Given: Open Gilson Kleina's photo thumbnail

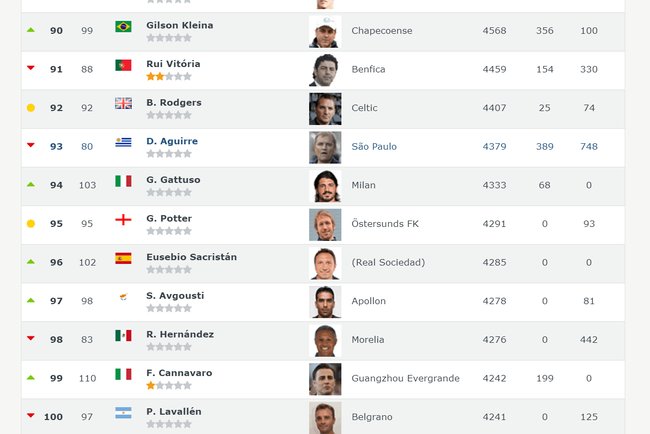Looking at the screenshot, I should tap(325, 31).
